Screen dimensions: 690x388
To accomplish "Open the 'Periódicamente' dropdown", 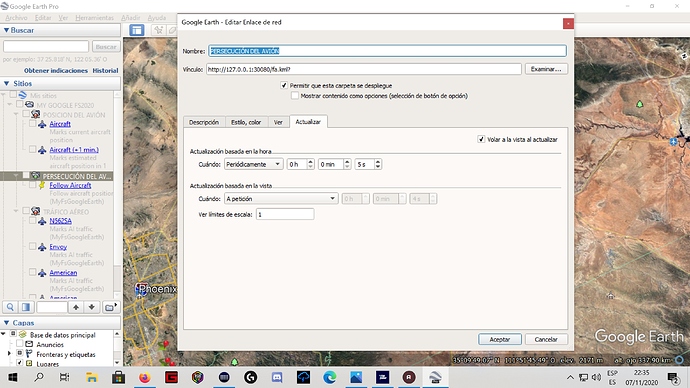I will click(253, 164).
